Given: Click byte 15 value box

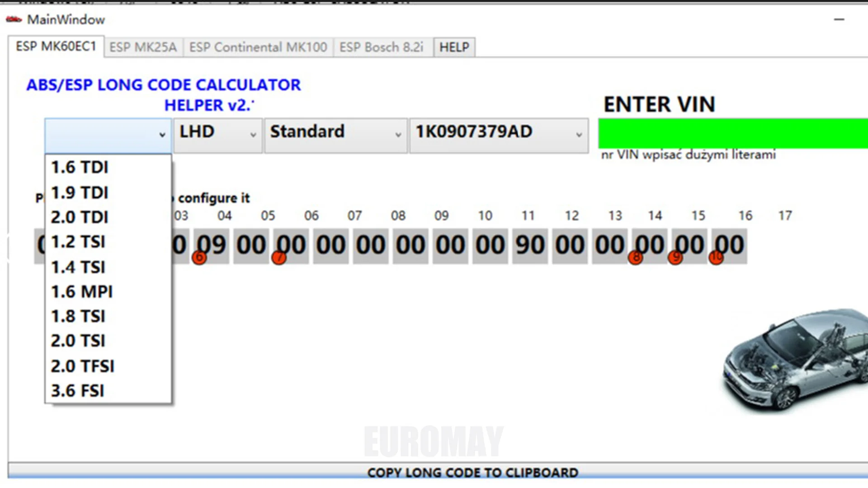Looking at the screenshot, I should [650, 246].
